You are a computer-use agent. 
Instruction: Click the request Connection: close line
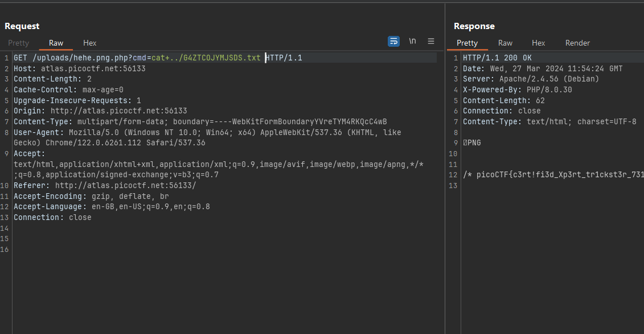[52, 217]
